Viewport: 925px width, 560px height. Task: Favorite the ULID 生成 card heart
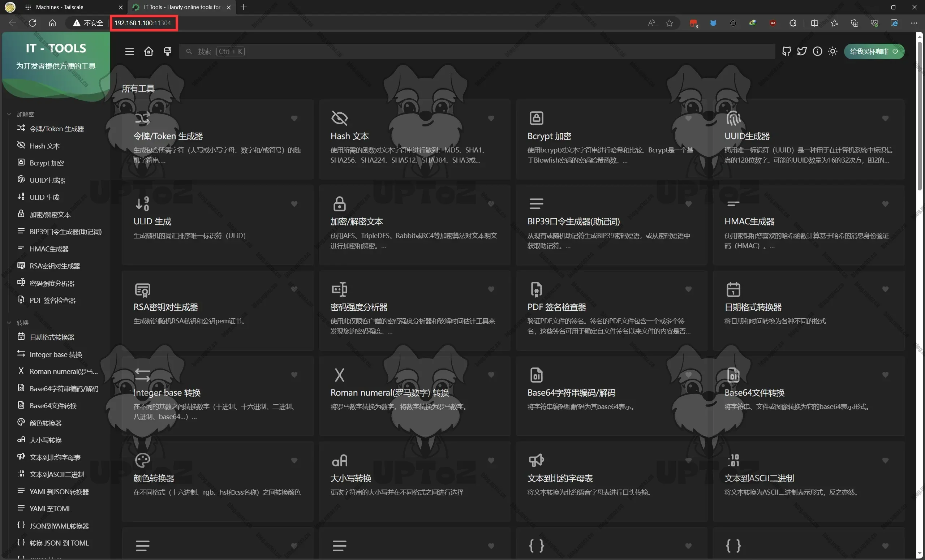pos(294,204)
